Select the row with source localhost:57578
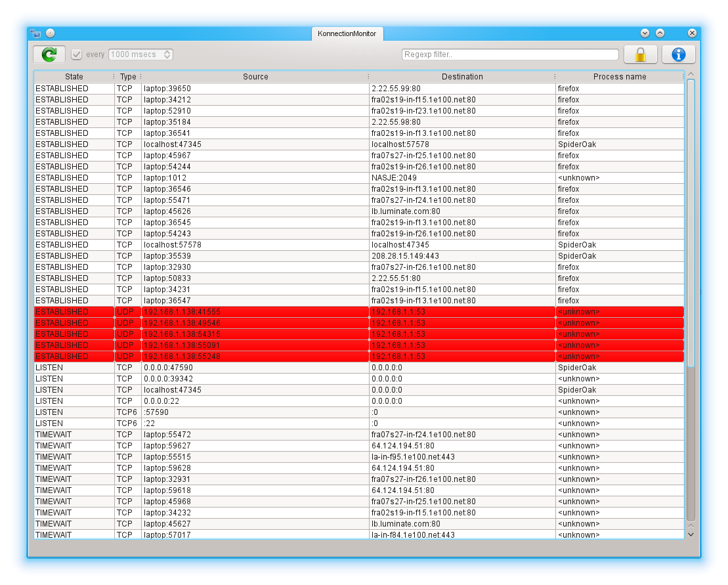 pos(359,245)
